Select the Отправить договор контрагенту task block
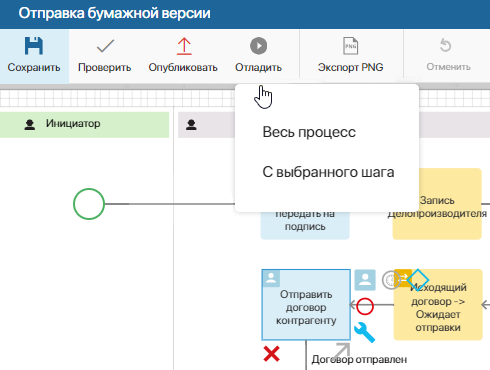The height and width of the screenshot is (370, 490). (306, 305)
